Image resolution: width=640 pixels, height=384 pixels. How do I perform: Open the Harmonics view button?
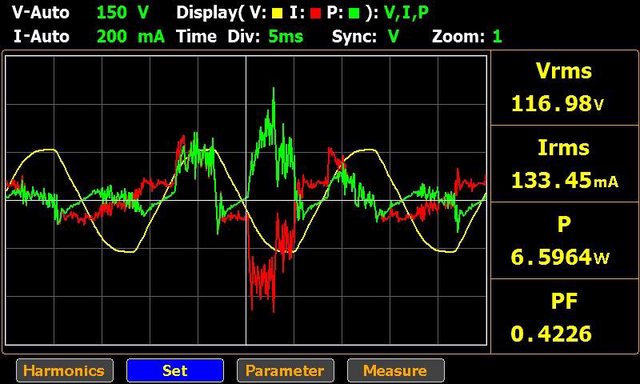click(x=65, y=371)
